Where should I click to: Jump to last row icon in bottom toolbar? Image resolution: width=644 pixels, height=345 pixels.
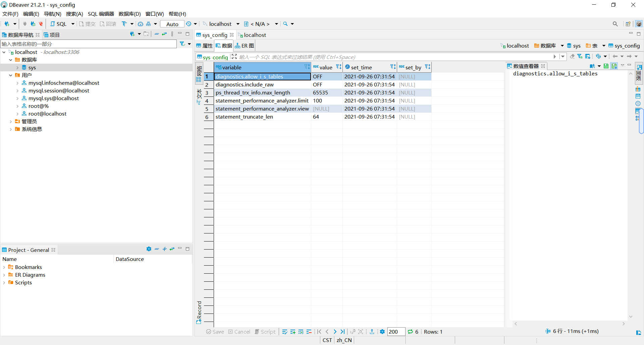342,332
